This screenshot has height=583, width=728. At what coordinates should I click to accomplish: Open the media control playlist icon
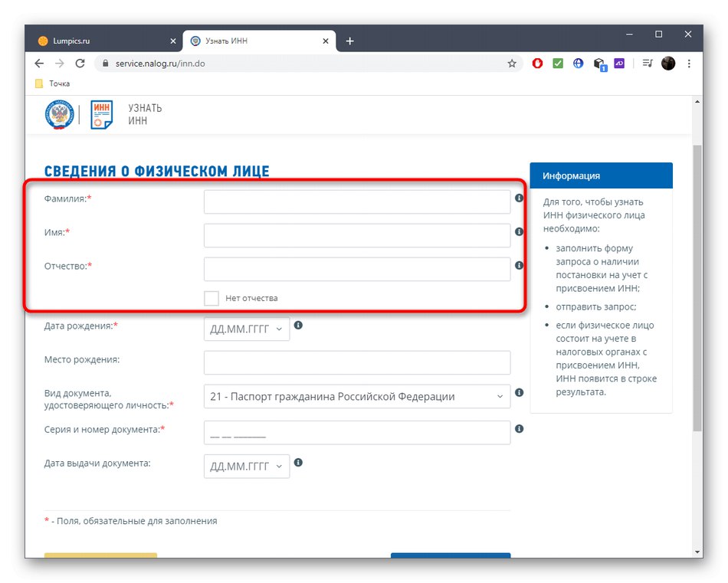click(x=648, y=63)
